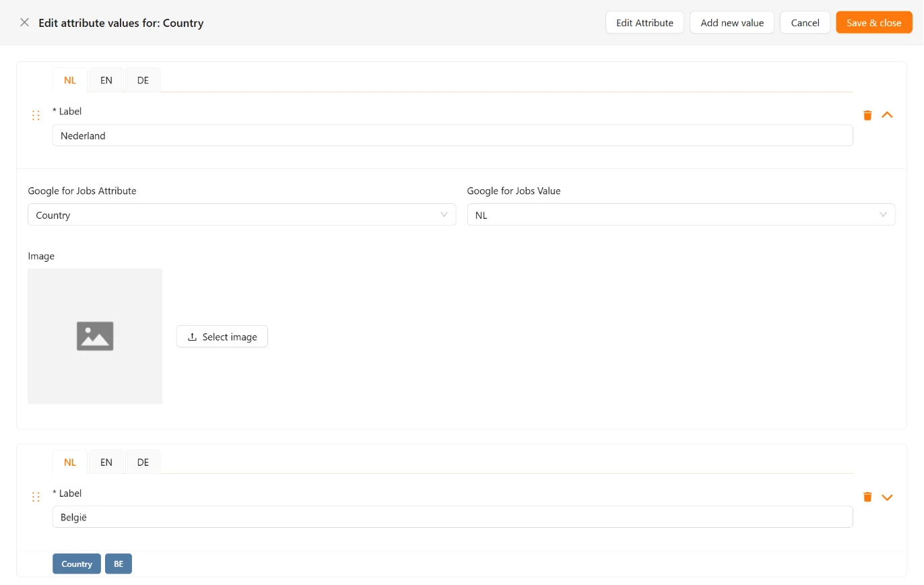Select NL tab in België section
The width and height of the screenshot is (924, 585).
click(x=70, y=462)
